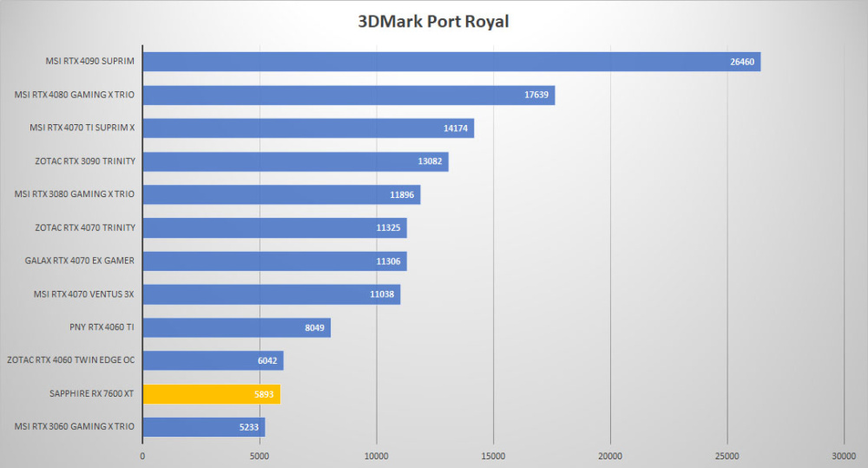Click the data label 14174

pos(456,128)
